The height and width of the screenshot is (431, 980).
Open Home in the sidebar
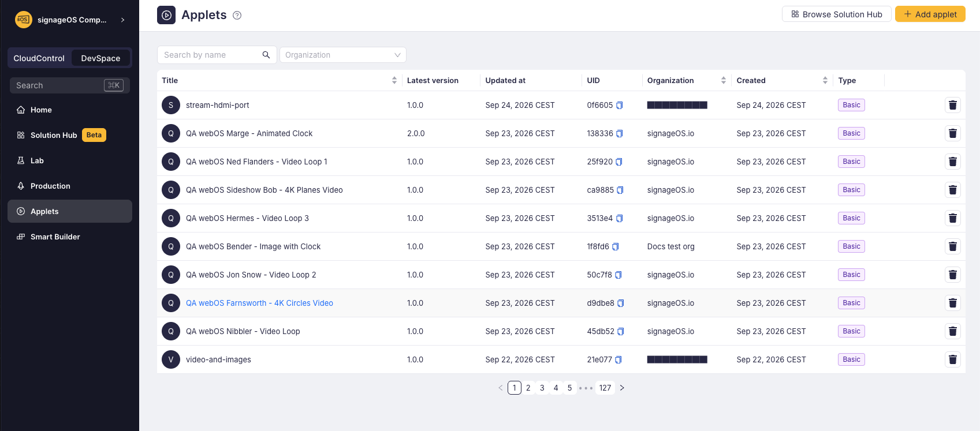(70, 110)
